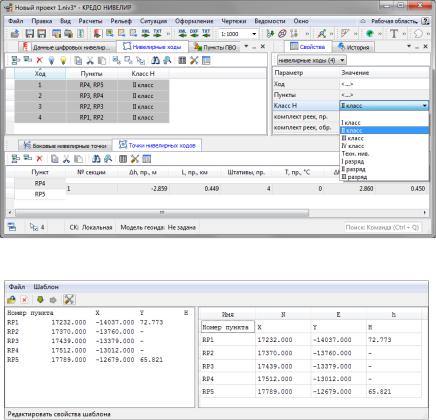Click the green globe icon in the main toolbar
This screenshot has height=420, width=436.
(369, 33)
